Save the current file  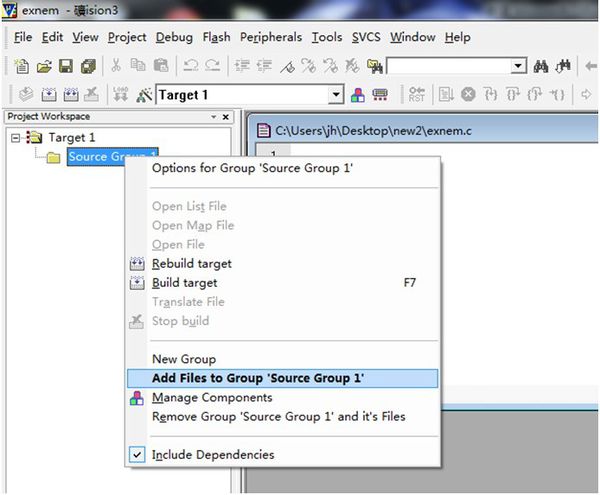click(66, 66)
